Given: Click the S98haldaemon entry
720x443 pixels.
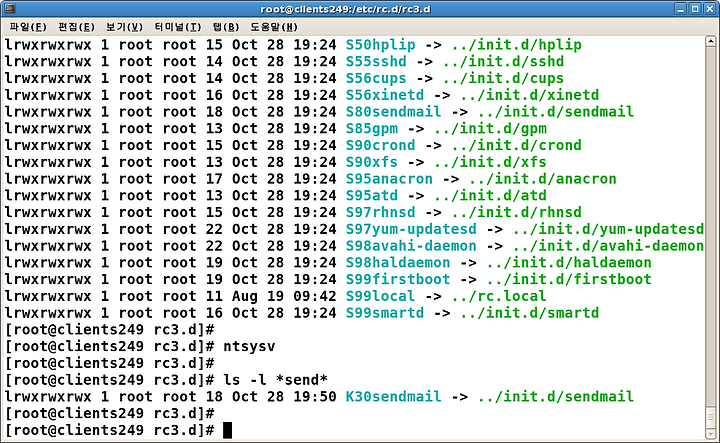Looking at the screenshot, I should tap(398, 263).
